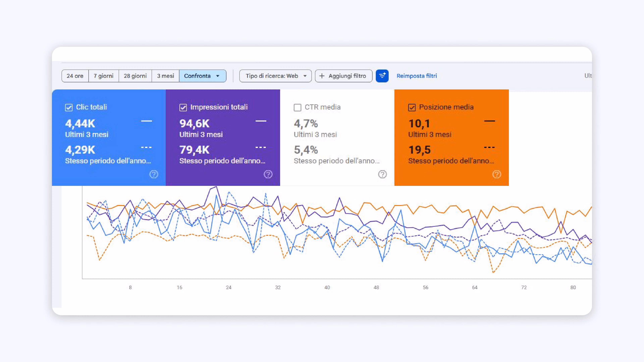The height and width of the screenshot is (362, 644).
Task: Click the chart axis label 8
Action: (130, 288)
